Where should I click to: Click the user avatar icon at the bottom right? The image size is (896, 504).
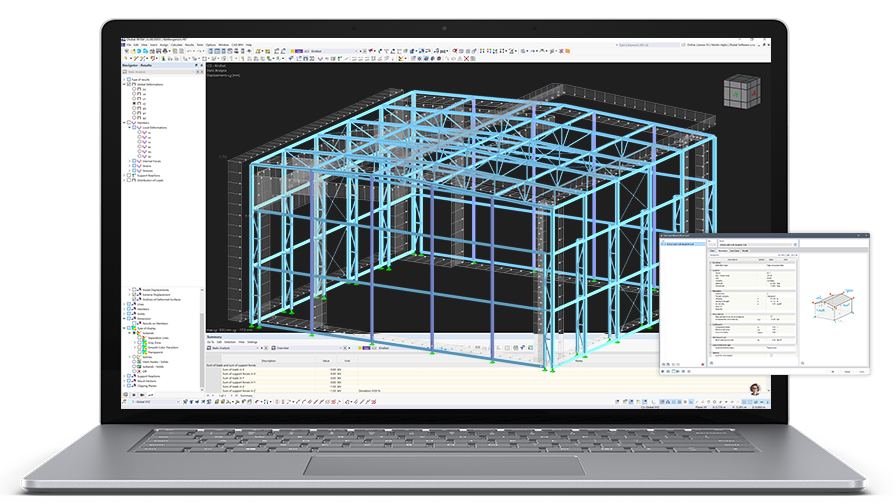[x=755, y=389]
